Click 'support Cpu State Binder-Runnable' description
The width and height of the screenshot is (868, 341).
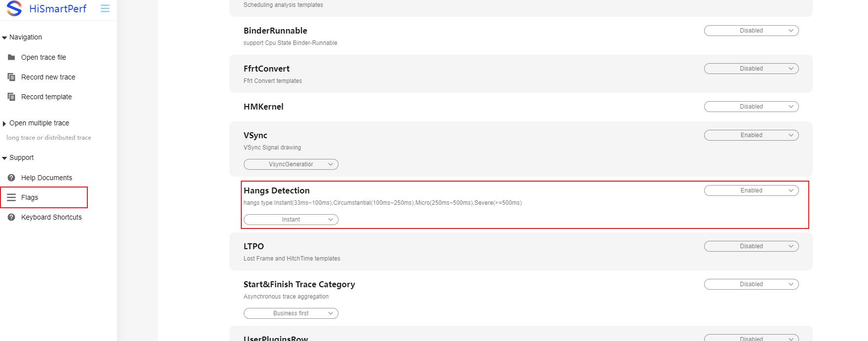[x=290, y=43]
